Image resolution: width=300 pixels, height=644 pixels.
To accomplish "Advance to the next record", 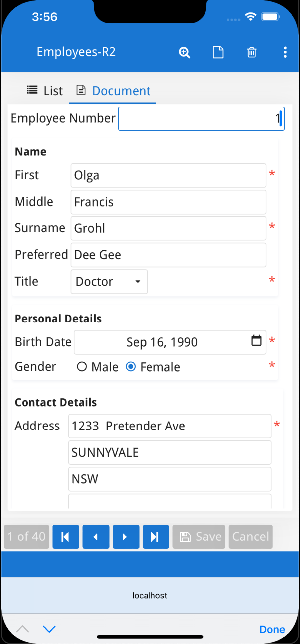I will pos(126,537).
